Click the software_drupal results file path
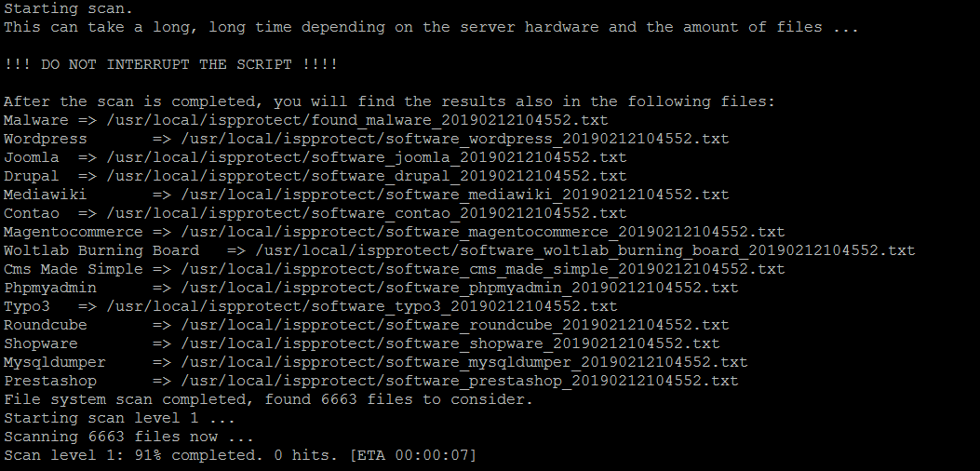The image size is (980, 471). point(367,176)
